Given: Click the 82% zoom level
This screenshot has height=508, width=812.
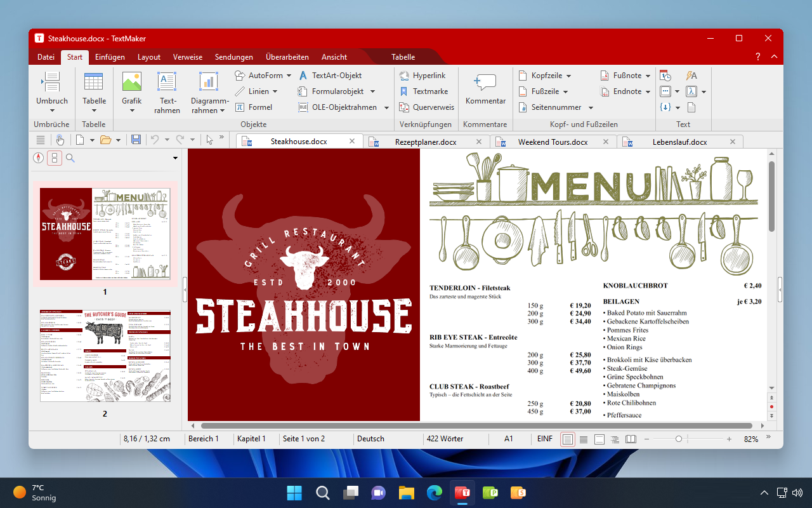Looking at the screenshot, I should (x=751, y=439).
